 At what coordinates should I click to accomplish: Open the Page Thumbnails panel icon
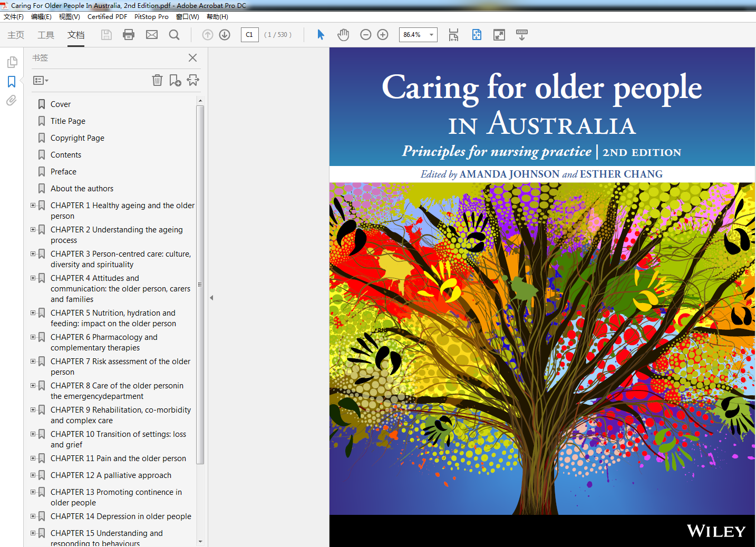tap(12, 63)
